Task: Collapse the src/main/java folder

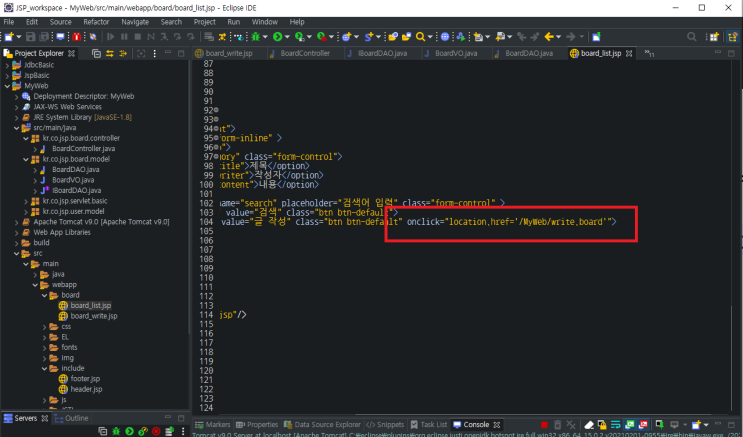Action: point(17,128)
